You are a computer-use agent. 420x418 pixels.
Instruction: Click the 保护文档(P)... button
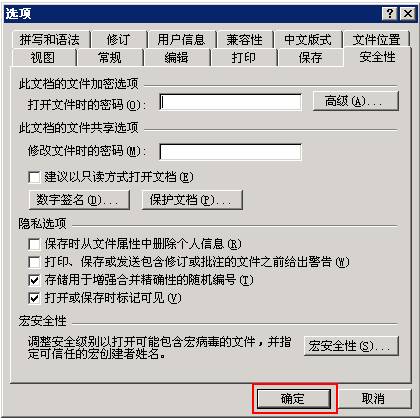(x=192, y=200)
